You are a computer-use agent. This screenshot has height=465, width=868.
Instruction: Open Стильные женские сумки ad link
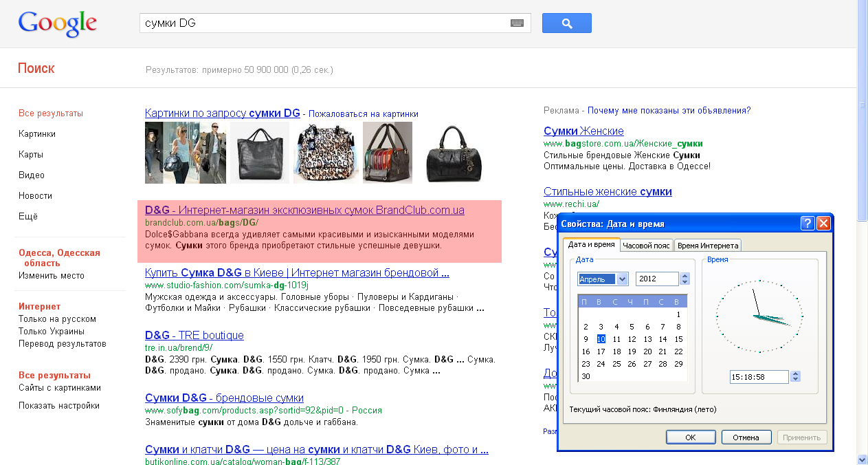(608, 192)
